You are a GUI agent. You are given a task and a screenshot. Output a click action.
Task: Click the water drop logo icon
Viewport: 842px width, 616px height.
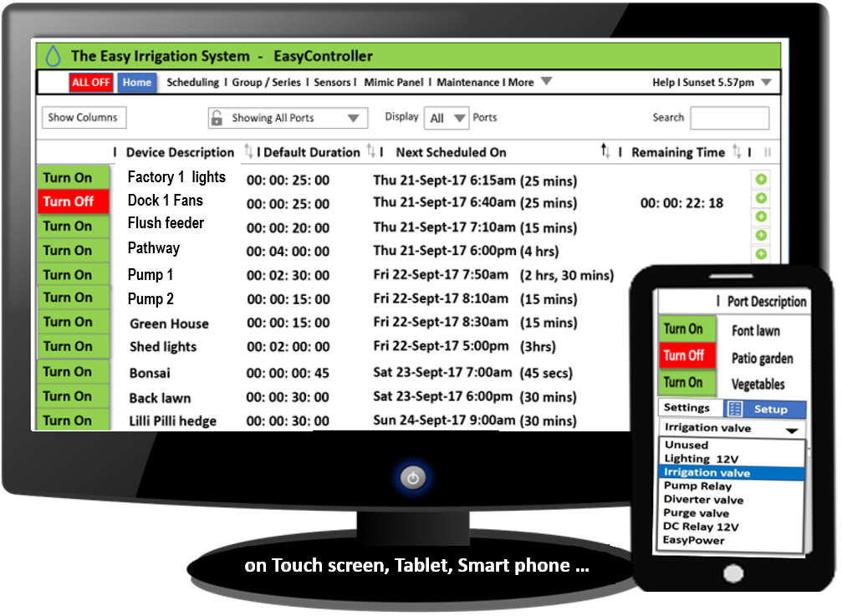[x=54, y=56]
